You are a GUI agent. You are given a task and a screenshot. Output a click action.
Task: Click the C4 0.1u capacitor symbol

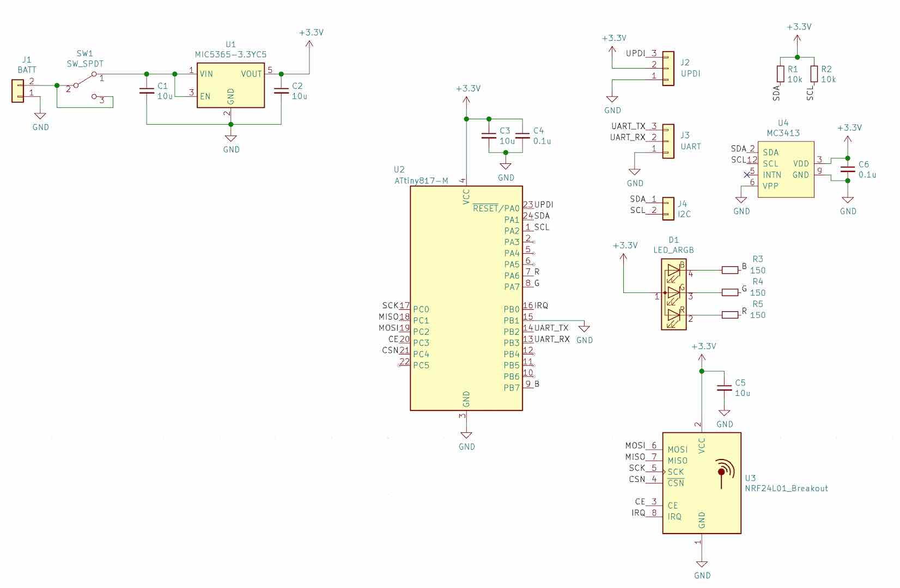522,136
